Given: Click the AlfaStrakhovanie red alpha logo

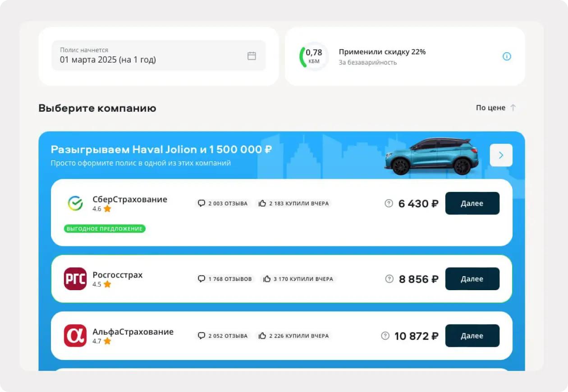Looking at the screenshot, I should (x=75, y=336).
